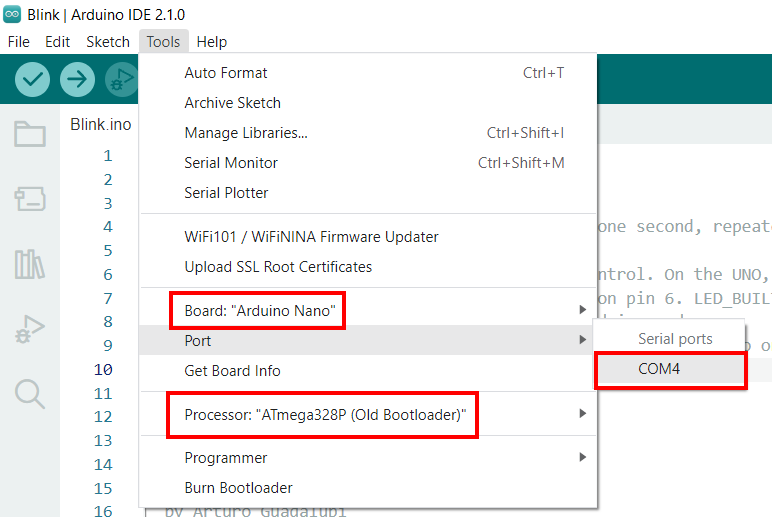Click line number 10 in the editor gutter
Image resolution: width=772 pixels, height=517 pixels.
pos(103,369)
